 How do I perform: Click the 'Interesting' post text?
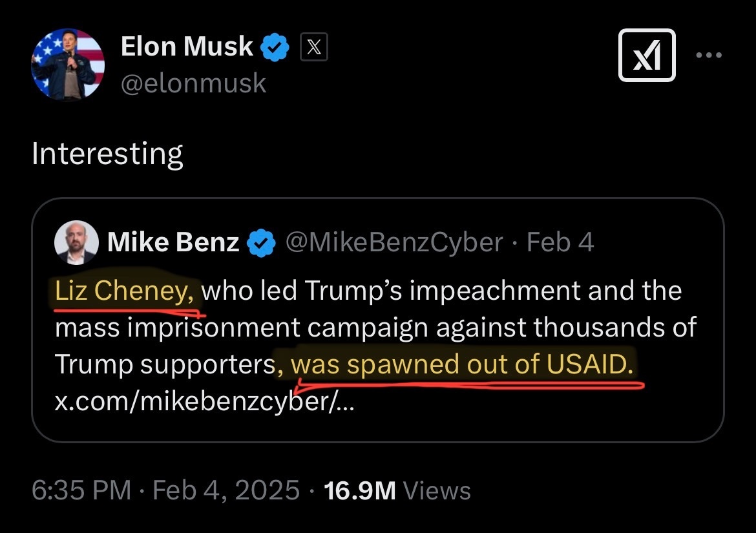tap(107, 154)
